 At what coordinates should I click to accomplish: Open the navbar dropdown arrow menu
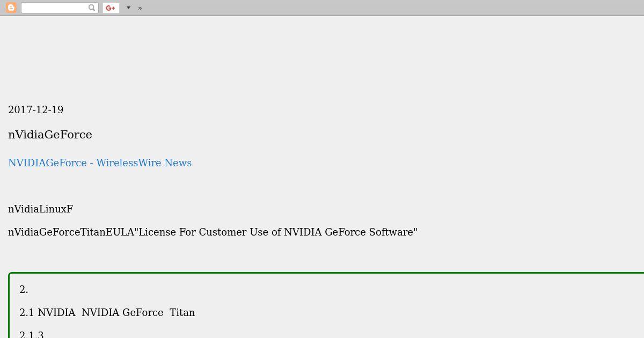(x=128, y=8)
